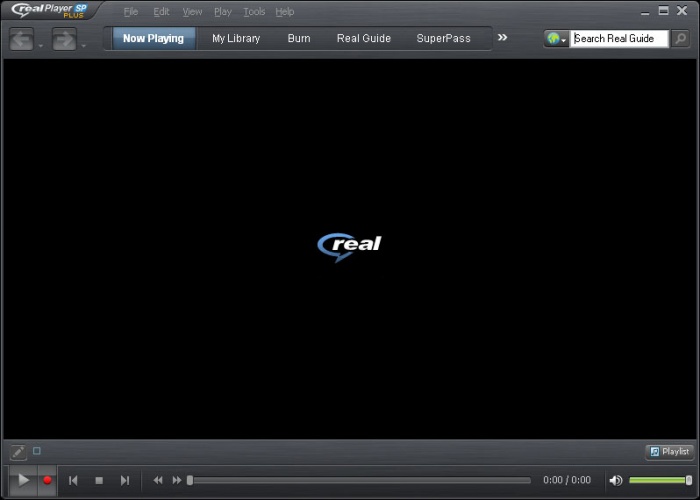
Task: Click the rewind double-arrow icon
Action: click(x=158, y=480)
